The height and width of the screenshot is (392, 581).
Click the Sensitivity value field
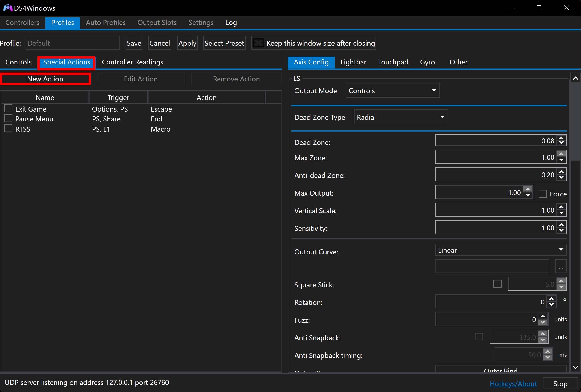(x=496, y=227)
